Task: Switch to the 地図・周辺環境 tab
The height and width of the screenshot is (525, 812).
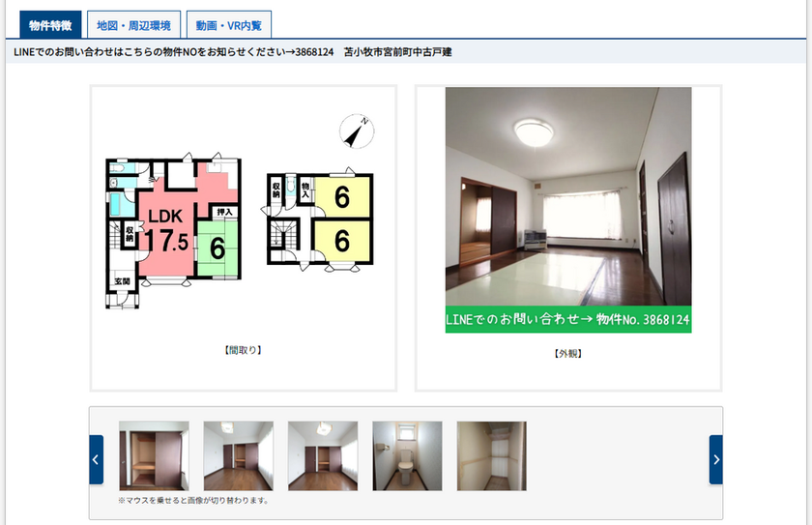Action: (x=133, y=24)
